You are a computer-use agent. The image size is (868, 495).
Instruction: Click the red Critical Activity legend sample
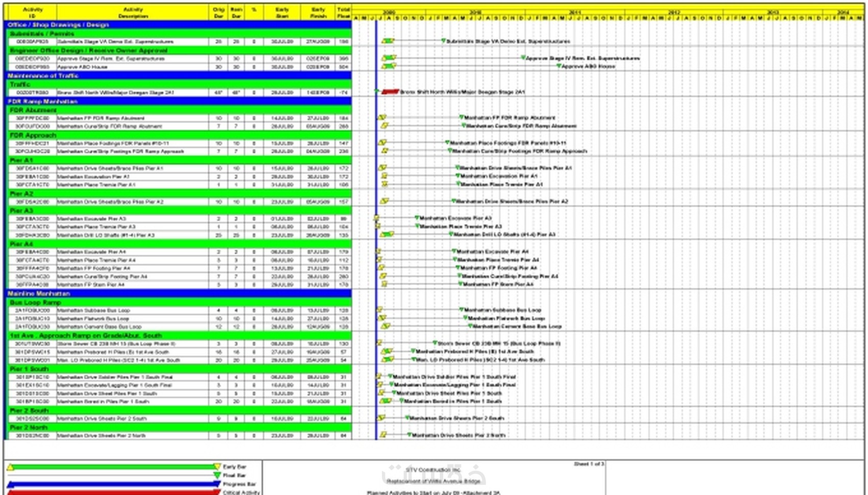(113, 492)
